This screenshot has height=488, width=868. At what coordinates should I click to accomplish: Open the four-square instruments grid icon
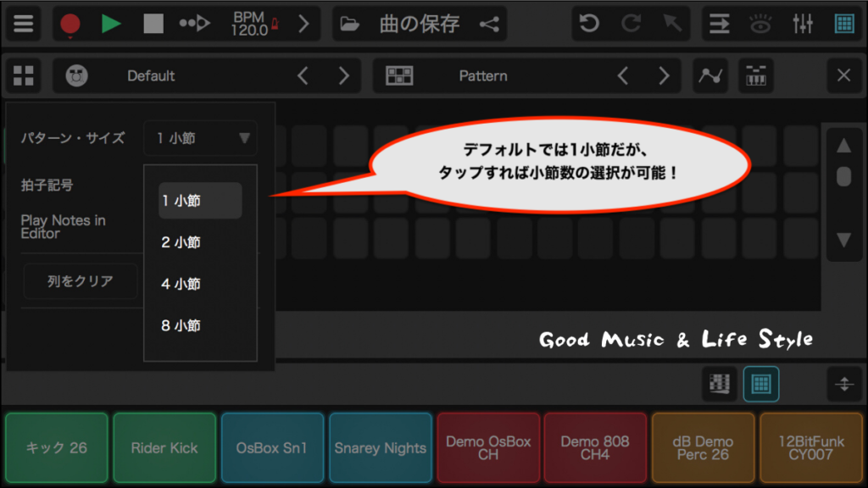[x=23, y=75]
